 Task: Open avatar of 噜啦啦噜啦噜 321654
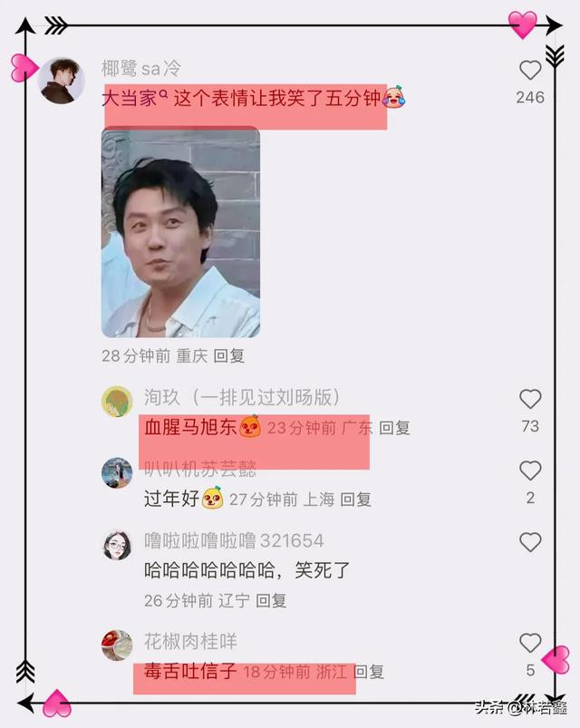coord(117,545)
